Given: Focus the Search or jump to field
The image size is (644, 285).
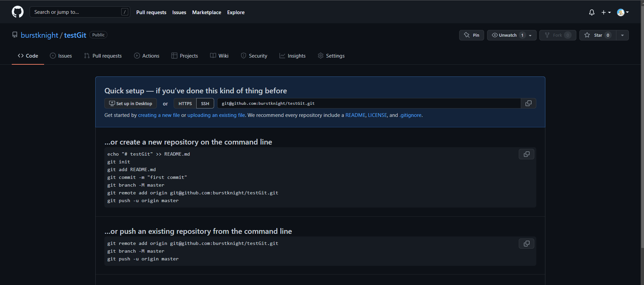Looking at the screenshot, I should point(80,12).
